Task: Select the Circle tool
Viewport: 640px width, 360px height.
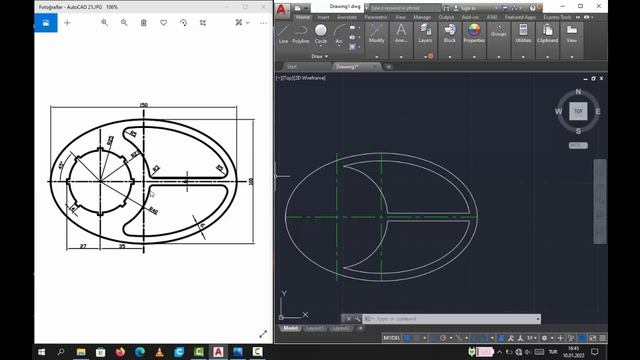Action: click(x=321, y=33)
